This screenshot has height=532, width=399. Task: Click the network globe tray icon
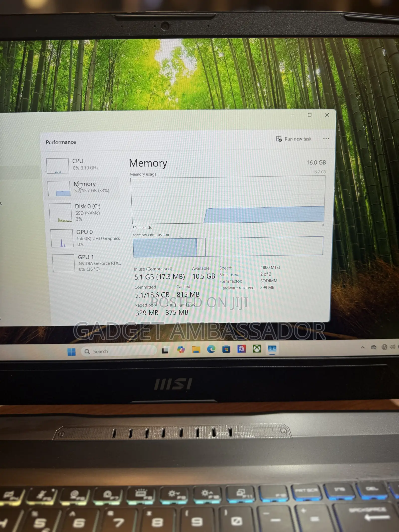pos(384,347)
